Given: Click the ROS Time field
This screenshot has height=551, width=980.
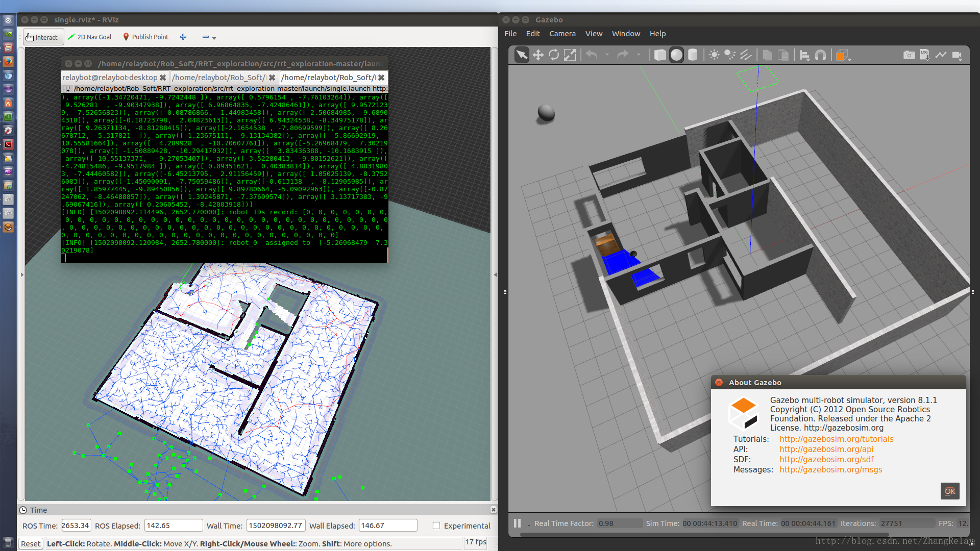Looking at the screenshot, I should pyautogui.click(x=76, y=525).
